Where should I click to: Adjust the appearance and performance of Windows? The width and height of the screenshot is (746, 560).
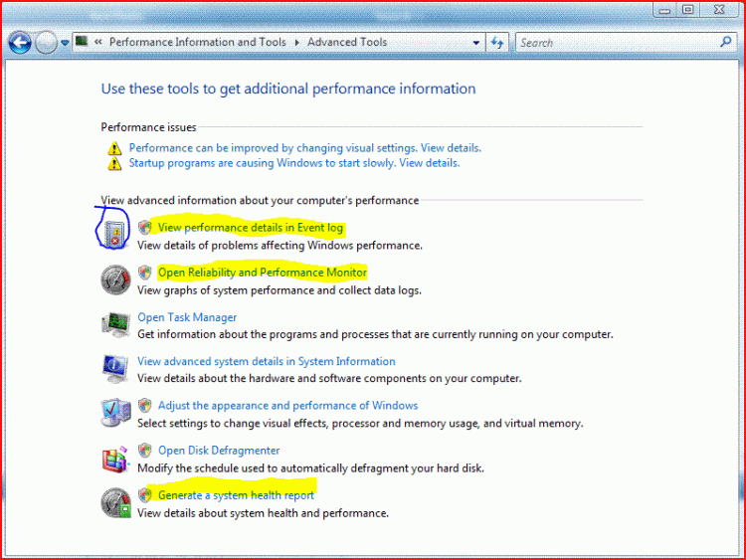click(287, 406)
